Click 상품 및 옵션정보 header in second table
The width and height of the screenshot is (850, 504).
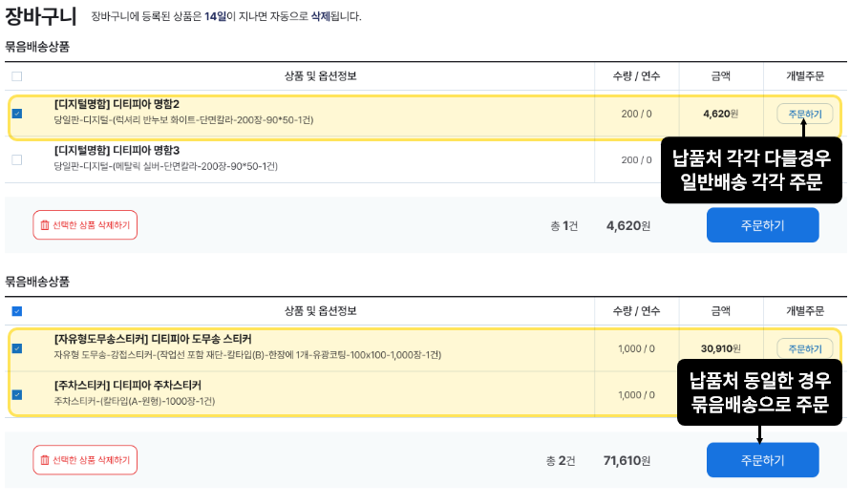pos(320,310)
